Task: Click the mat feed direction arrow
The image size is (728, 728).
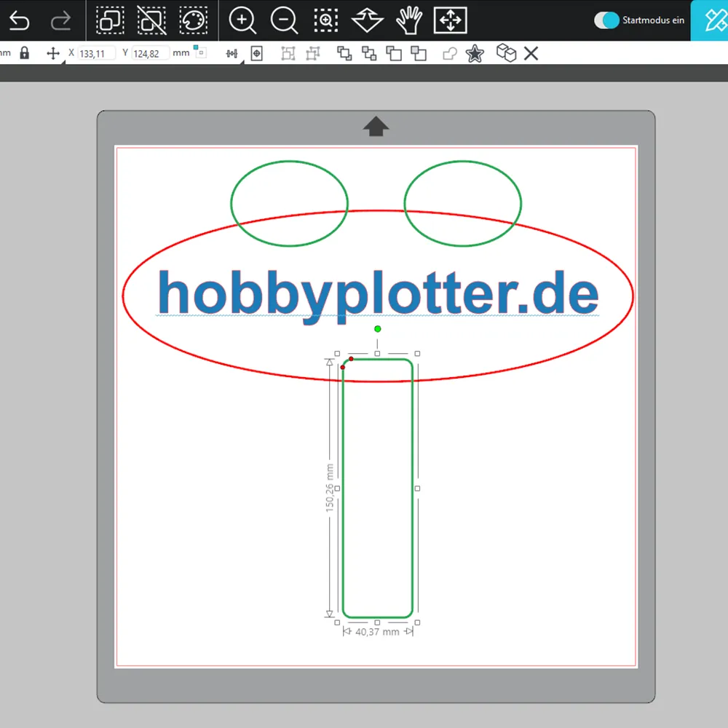Action: [x=376, y=126]
